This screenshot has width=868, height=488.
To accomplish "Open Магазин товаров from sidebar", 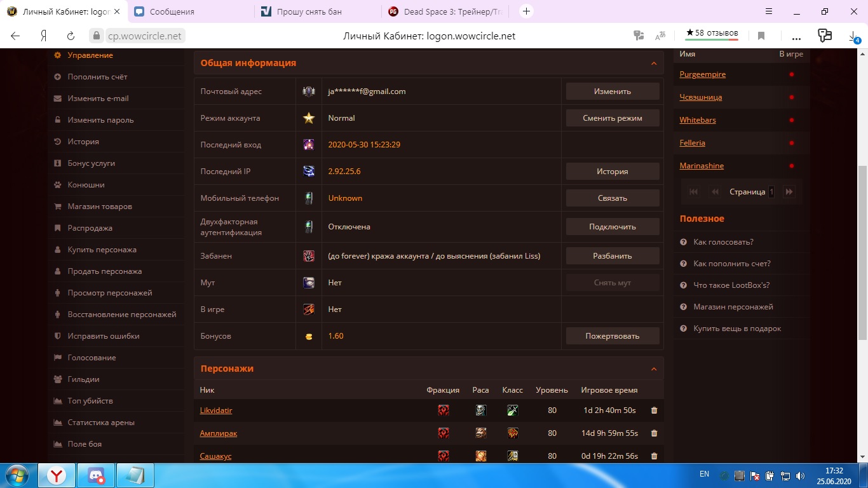I will [x=100, y=207].
